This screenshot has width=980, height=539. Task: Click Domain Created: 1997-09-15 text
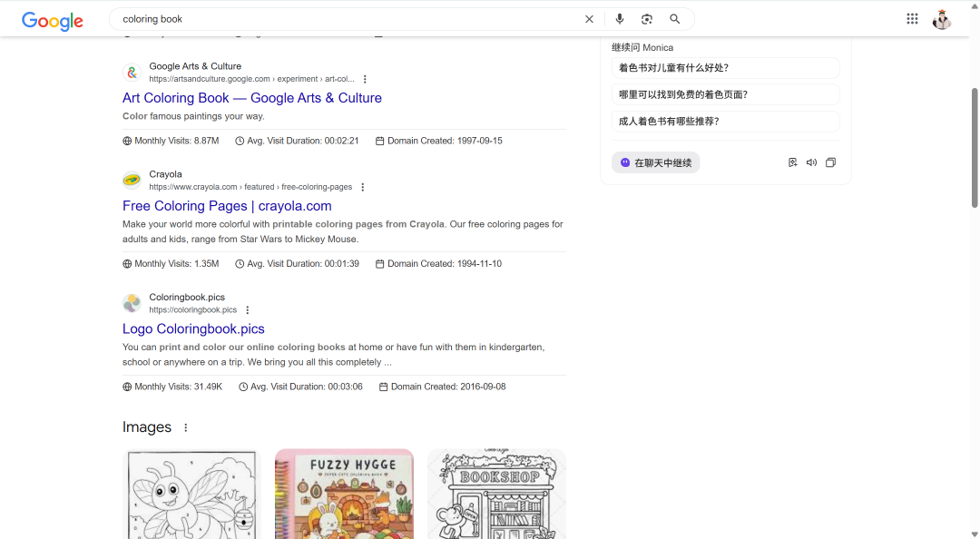(445, 142)
